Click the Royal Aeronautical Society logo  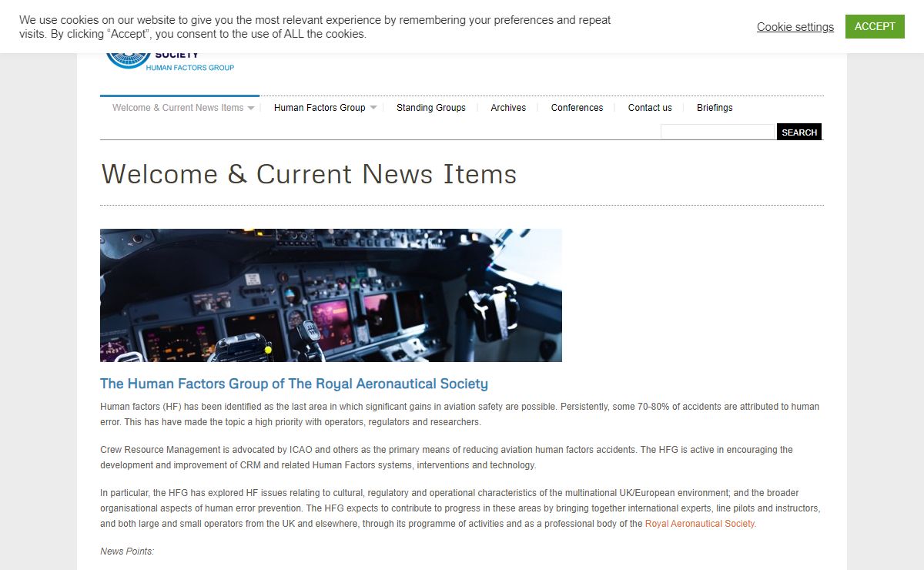point(169,61)
